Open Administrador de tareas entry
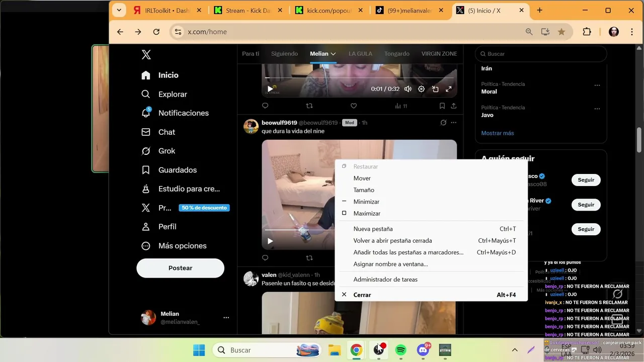Image resolution: width=644 pixels, height=362 pixels. [431, 280]
